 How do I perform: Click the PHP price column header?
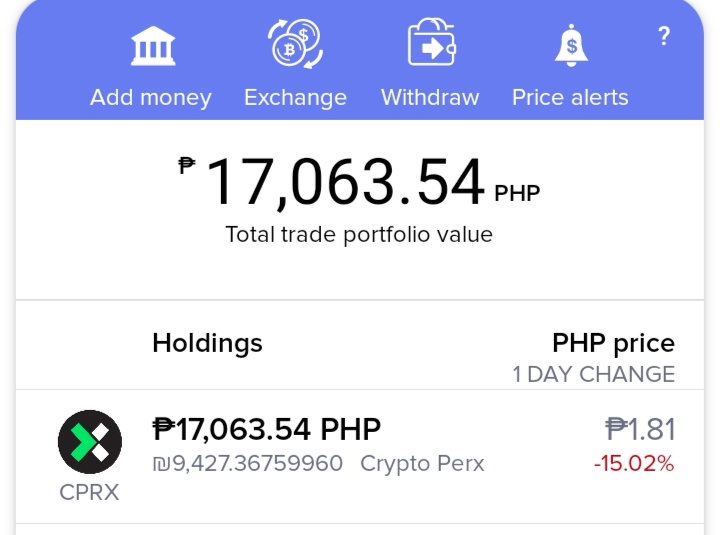(x=613, y=343)
